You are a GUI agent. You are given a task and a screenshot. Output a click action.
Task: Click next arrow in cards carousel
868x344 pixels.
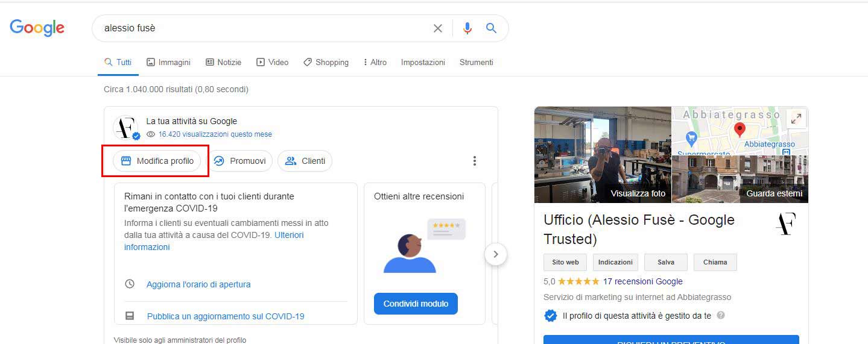click(x=496, y=254)
